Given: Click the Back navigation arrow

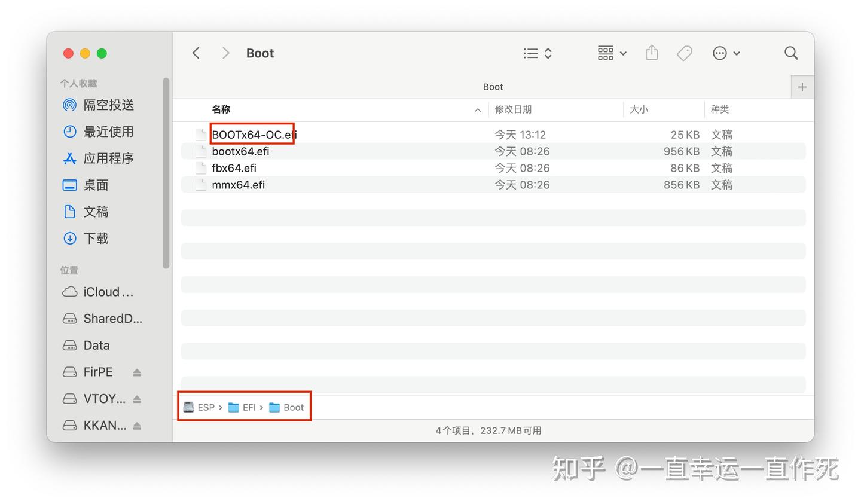Looking at the screenshot, I should [x=196, y=53].
